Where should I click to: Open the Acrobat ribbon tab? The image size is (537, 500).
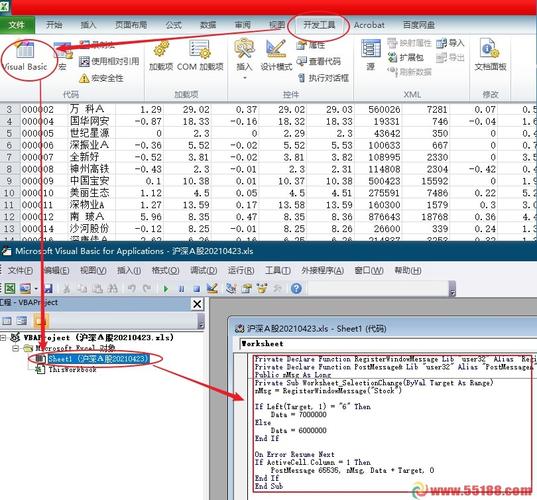[369, 25]
